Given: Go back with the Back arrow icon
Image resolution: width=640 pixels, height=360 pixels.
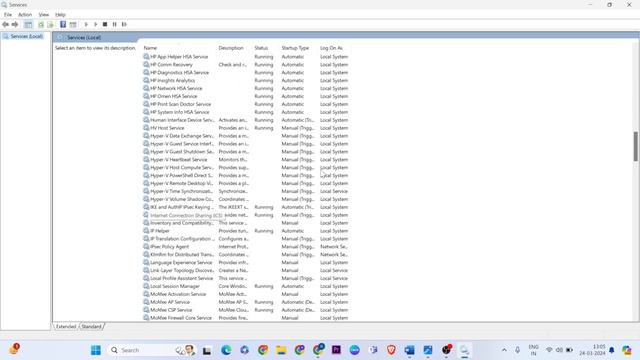Looking at the screenshot, I should 5,24.
